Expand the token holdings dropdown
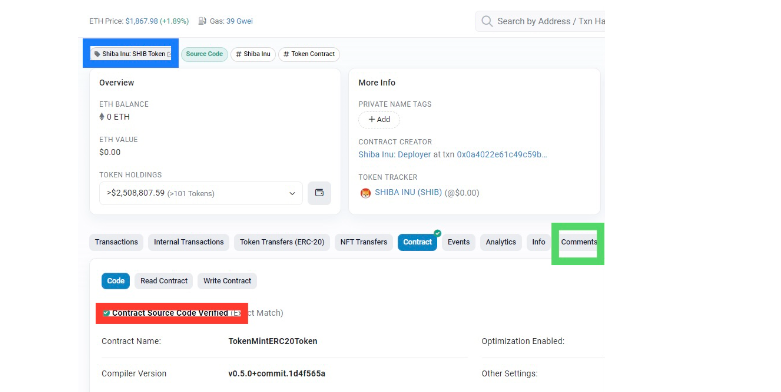The height and width of the screenshot is (392, 781). pos(201,193)
